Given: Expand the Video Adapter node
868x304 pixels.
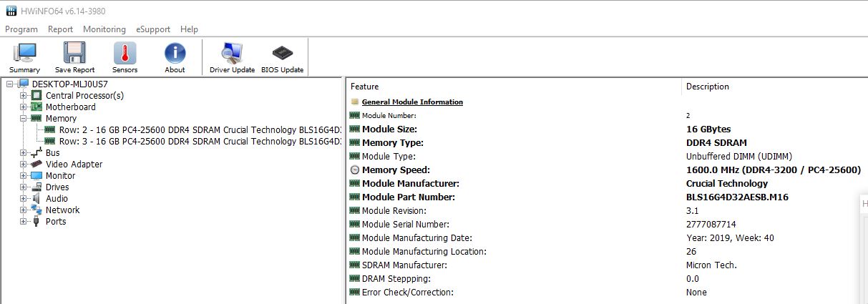Looking at the screenshot, I should tap(24, 165).
